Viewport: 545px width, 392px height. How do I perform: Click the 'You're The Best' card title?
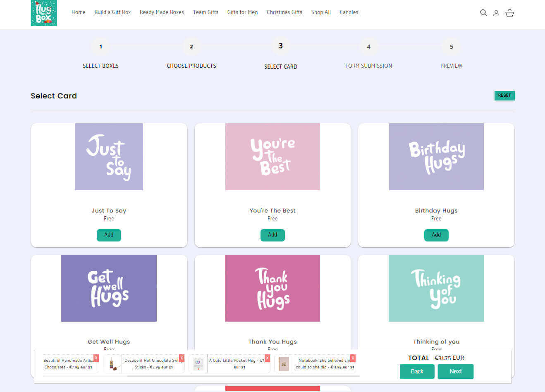click(x=272, y=210)
